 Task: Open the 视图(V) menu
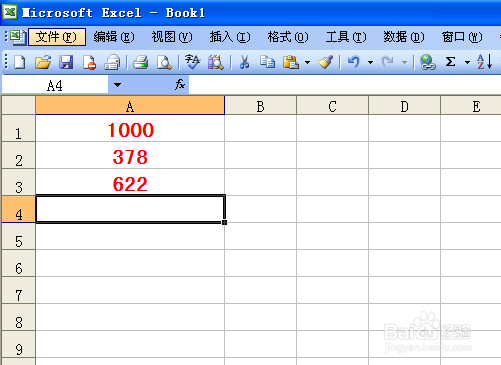(172, 37)
